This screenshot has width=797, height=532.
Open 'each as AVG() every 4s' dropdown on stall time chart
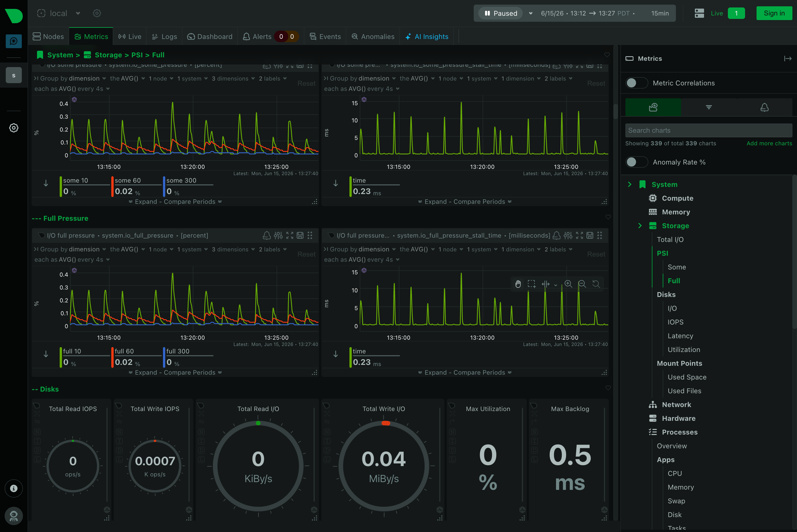[x=362, y=260]
